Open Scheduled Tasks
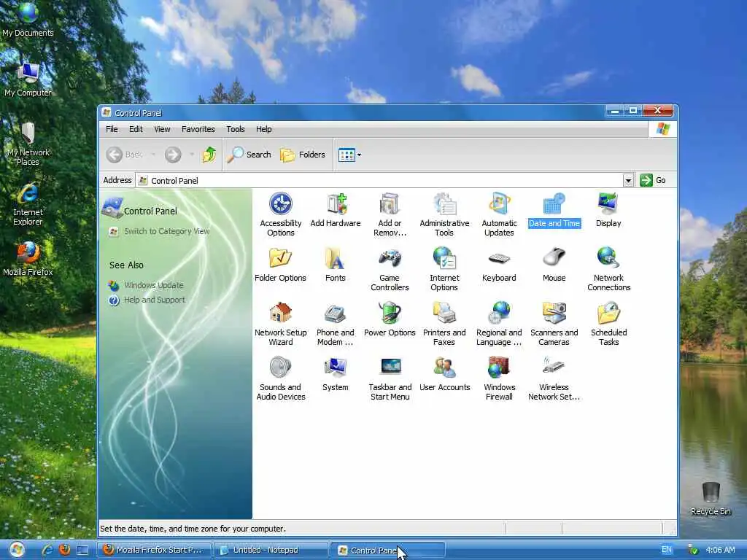 tap(608, 324)
